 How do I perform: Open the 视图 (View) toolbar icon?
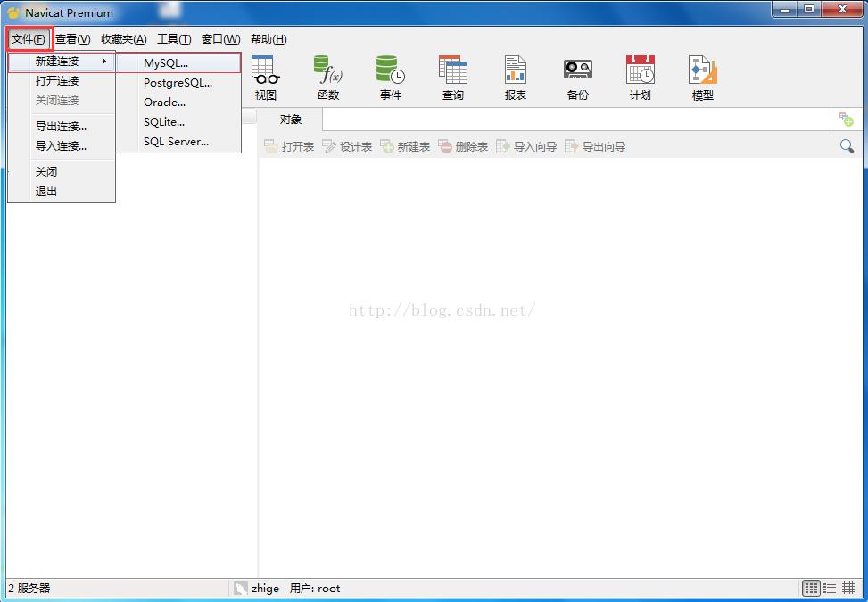[265, 78]
